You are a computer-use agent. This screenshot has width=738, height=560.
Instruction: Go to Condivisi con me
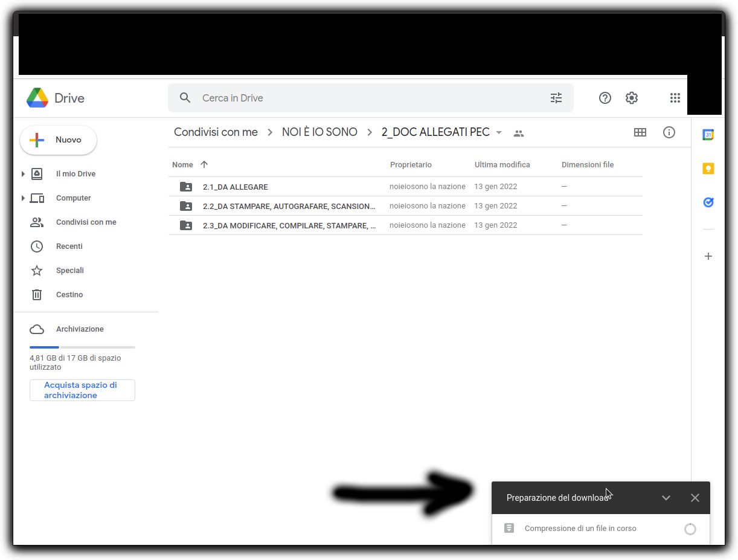click(x=86, y=222)
